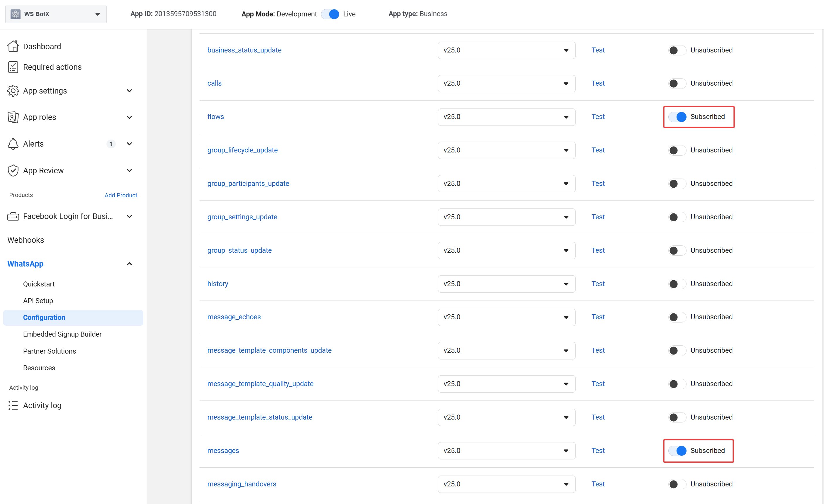Open the Resources sidebar item
The width and height of the screenshot is (824, 504).
click(x=39, y=368)
